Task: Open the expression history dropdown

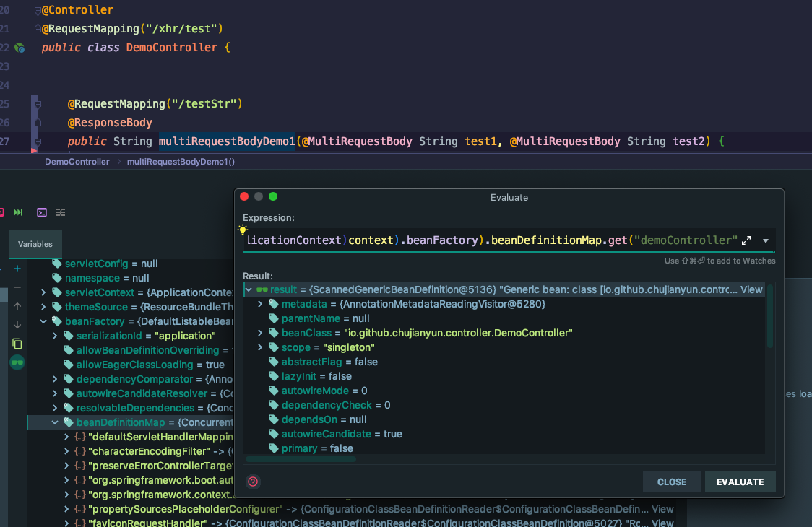Action: tap(765, 240)
